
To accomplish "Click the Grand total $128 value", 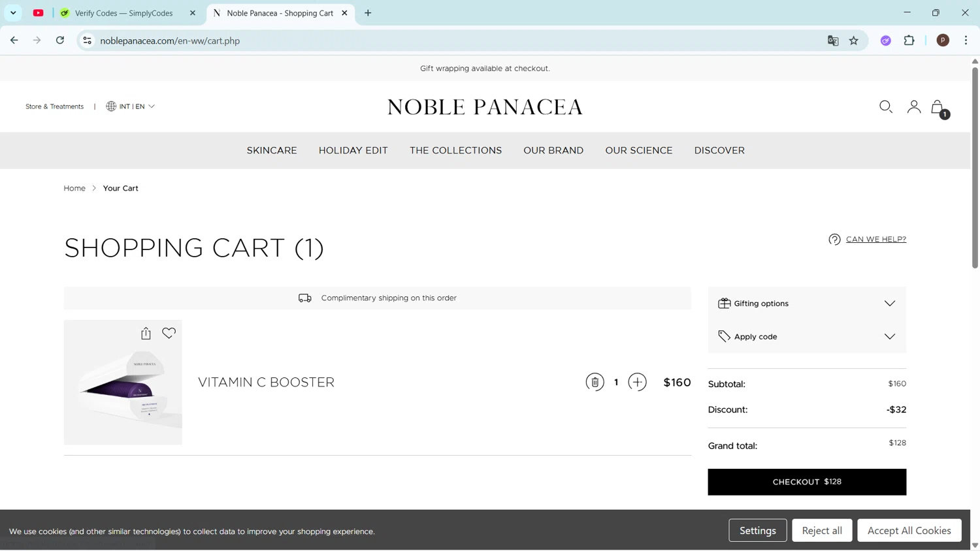I will point(898,443).
